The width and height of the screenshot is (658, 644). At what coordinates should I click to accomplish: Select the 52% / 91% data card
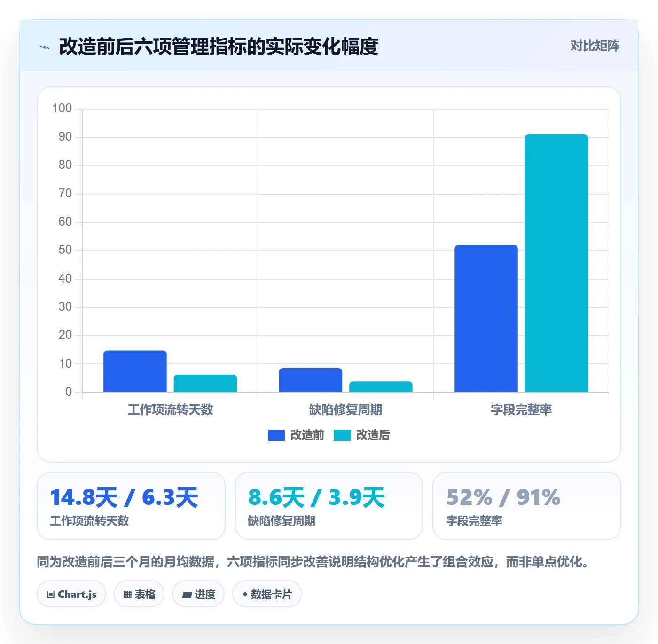pyautogui.click(x=527, y=506)
